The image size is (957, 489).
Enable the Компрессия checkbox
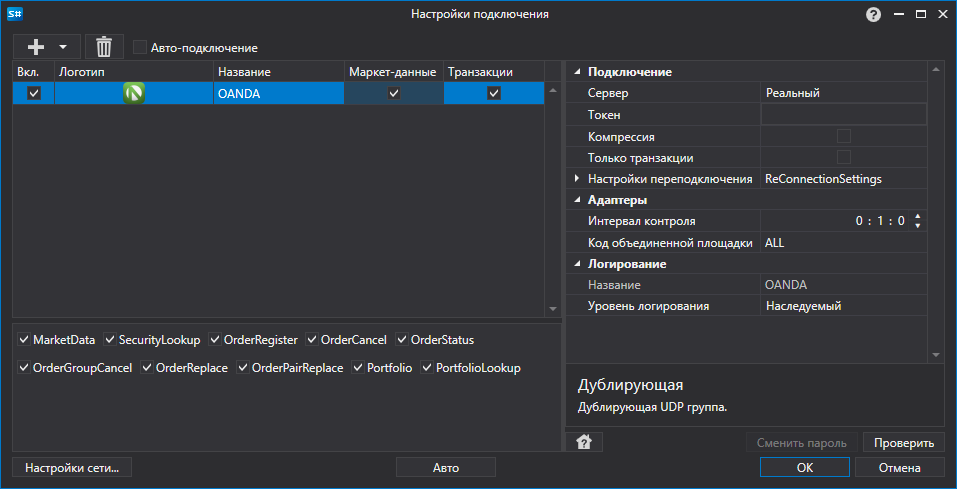[x=843, y=136]
